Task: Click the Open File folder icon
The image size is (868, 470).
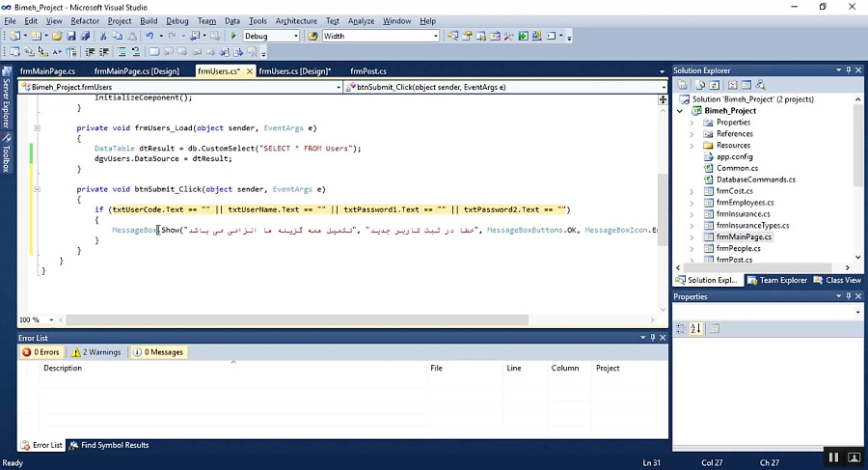Action: pyautogui.click(x=57, y=36)
